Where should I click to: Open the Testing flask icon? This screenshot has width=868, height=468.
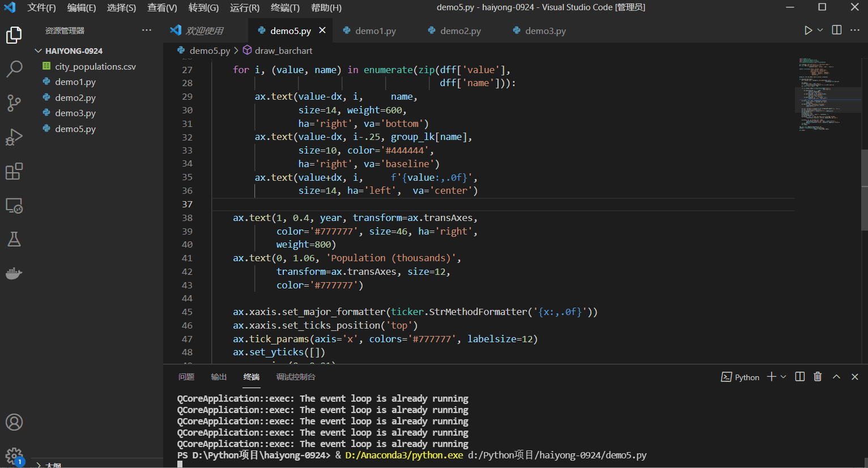pyautogui.click(x=14, y=239)
